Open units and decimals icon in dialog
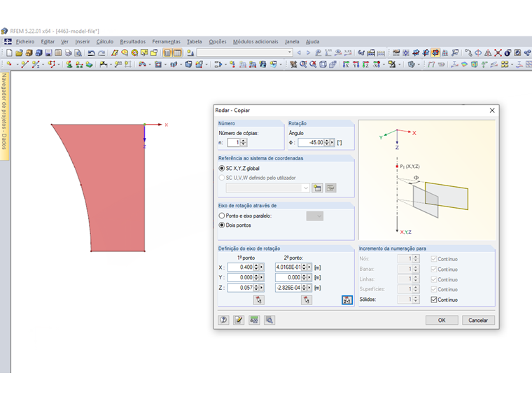 [254, 320]
